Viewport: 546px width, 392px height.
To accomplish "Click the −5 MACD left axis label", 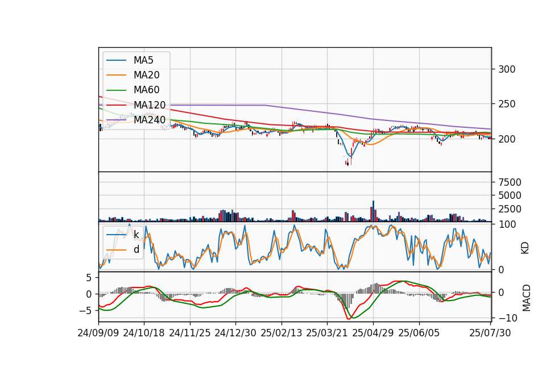I will click(85, 310).
